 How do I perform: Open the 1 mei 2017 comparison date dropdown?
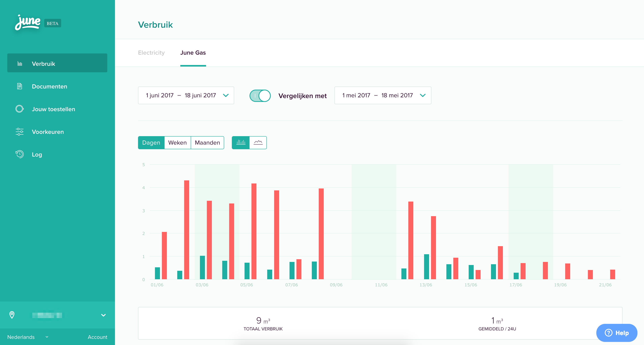pyautogui.click(x=383, y=95)
